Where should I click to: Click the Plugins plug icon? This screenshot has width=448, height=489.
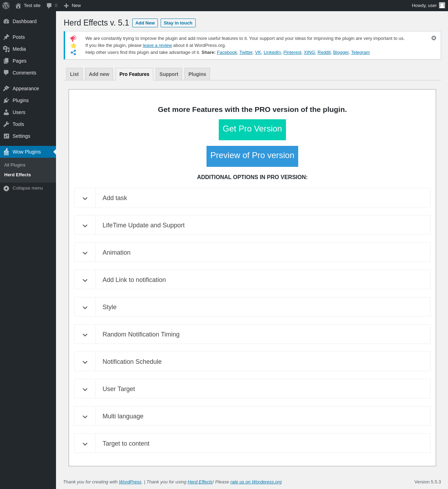pos(6,100)
